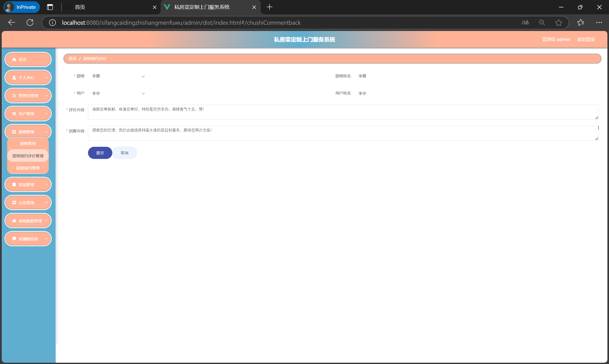Viewport: 609px width, 364px height.
Task: Click the 首页 breadcrumb link
Action: [72, 59]
